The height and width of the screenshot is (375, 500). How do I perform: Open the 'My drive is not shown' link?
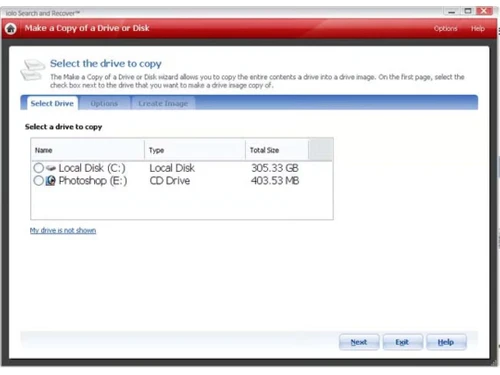(63, 230)
